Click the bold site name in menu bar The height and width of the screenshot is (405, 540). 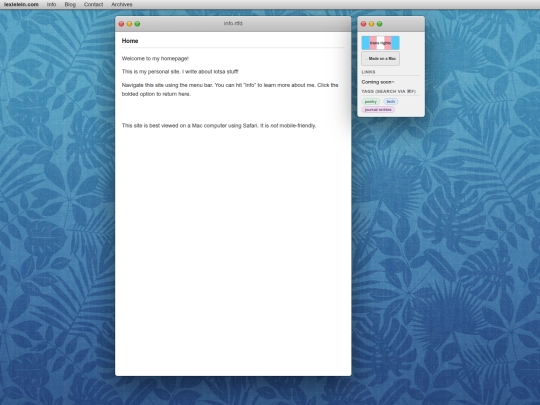21,4
